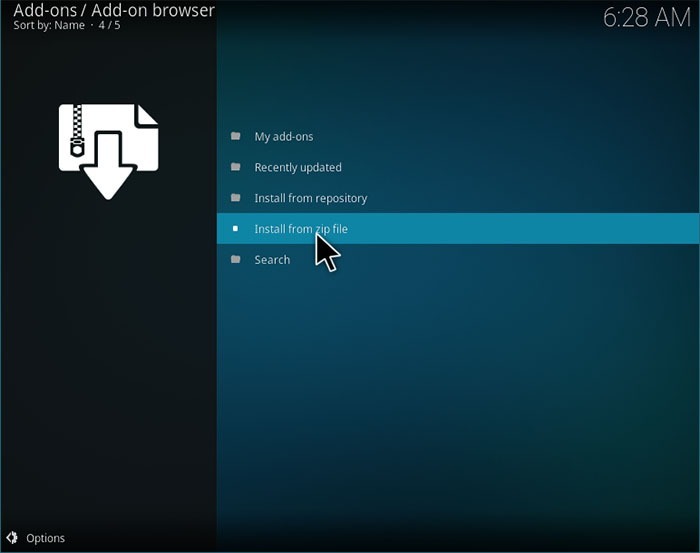Image resolution: width=700 pixels, height=553 pixels.
Task: Click the Add-ons breadcrumb in the header
Action: (x=44, y=11)
